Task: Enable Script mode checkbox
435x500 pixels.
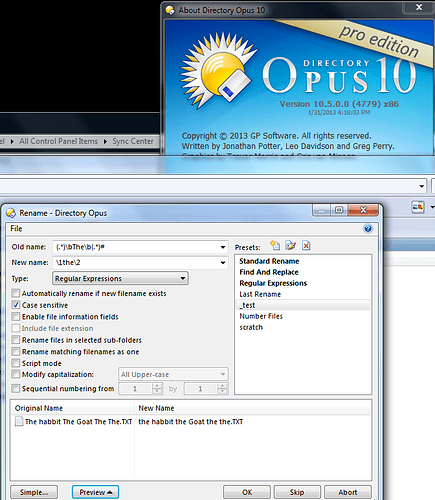Action: click(16, 363)
